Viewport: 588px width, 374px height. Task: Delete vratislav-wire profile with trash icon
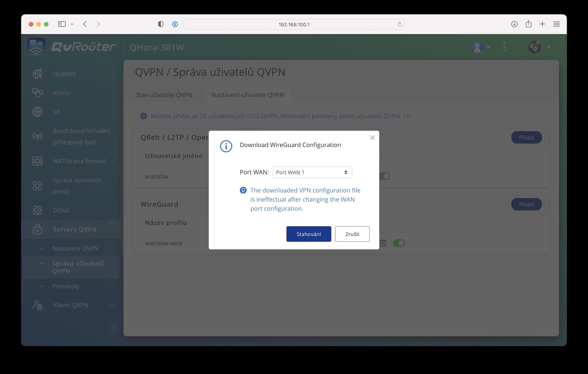(383, 243)
